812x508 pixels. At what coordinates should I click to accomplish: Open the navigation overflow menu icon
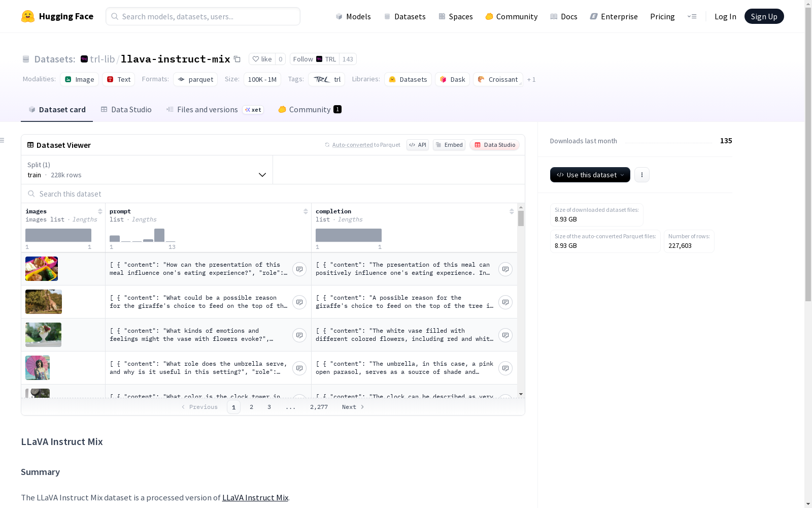coord(692,16)
